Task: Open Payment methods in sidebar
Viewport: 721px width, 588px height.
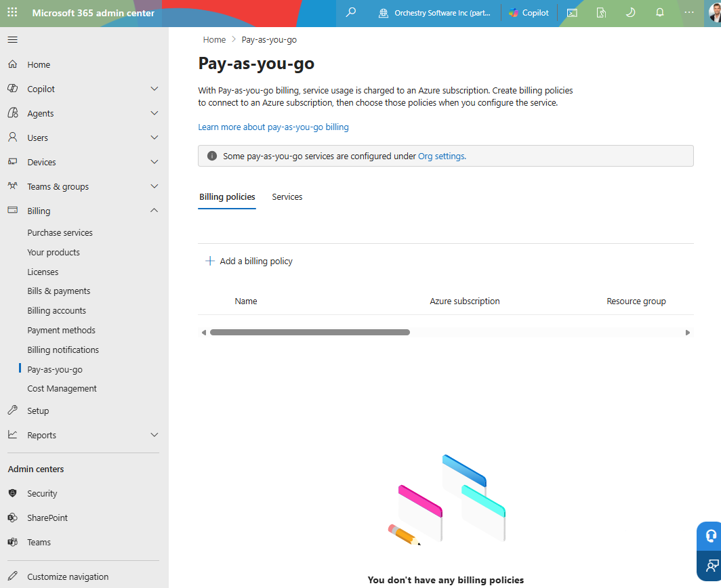Action: pyautogui.click(x=61, y=330)
